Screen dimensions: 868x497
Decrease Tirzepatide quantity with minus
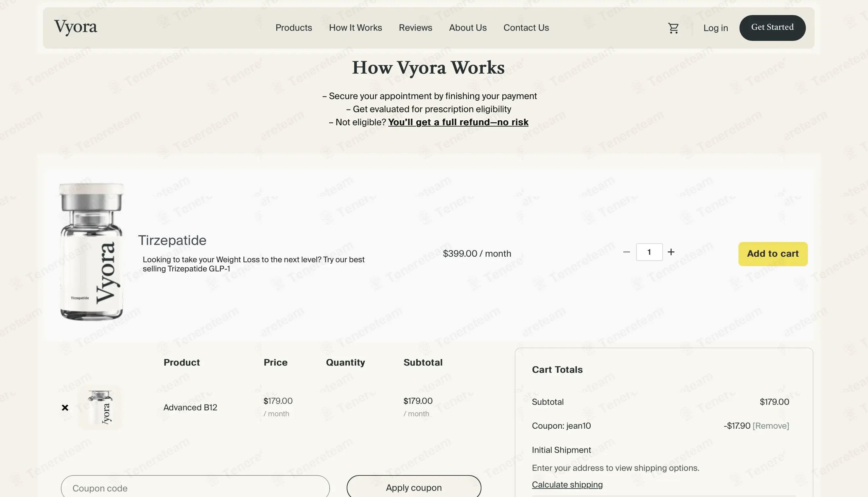626,252
